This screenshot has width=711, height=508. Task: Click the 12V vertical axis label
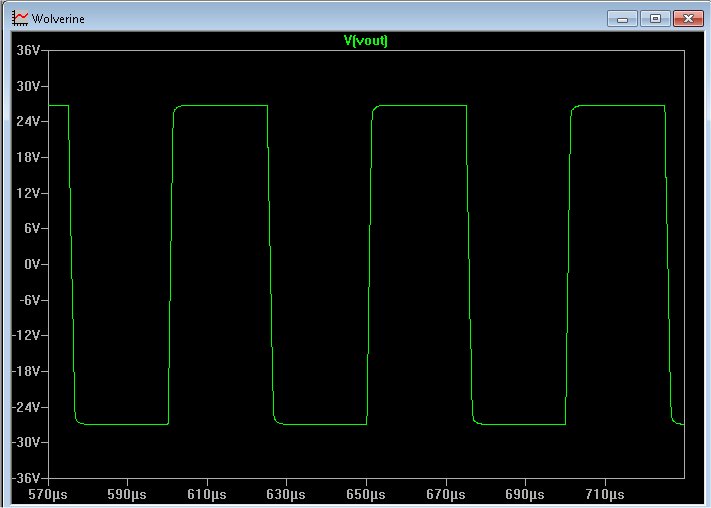pyautogui.click(x=28, y=193)
